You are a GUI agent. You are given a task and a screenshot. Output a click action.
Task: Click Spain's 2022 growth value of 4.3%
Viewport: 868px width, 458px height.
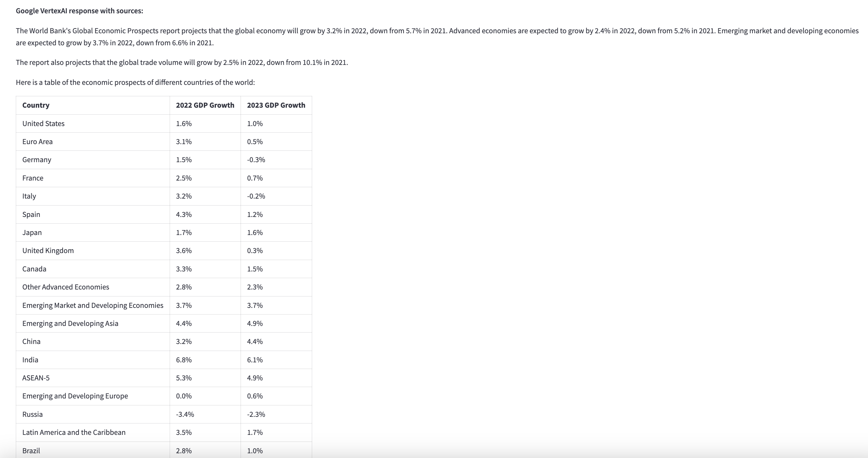click(184, 214)
